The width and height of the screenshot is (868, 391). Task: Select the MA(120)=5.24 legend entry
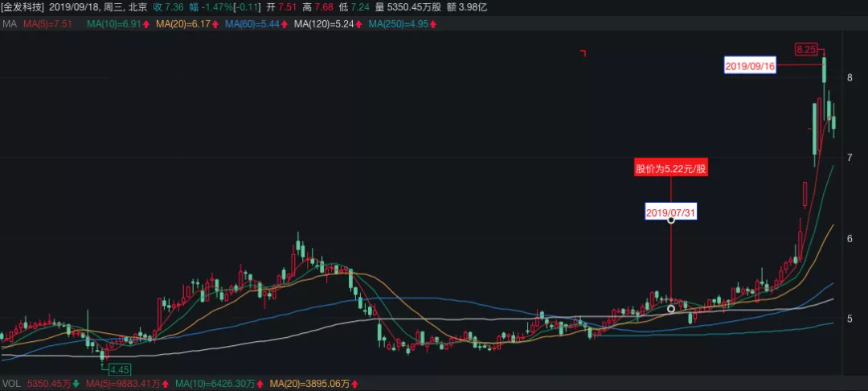324,24
